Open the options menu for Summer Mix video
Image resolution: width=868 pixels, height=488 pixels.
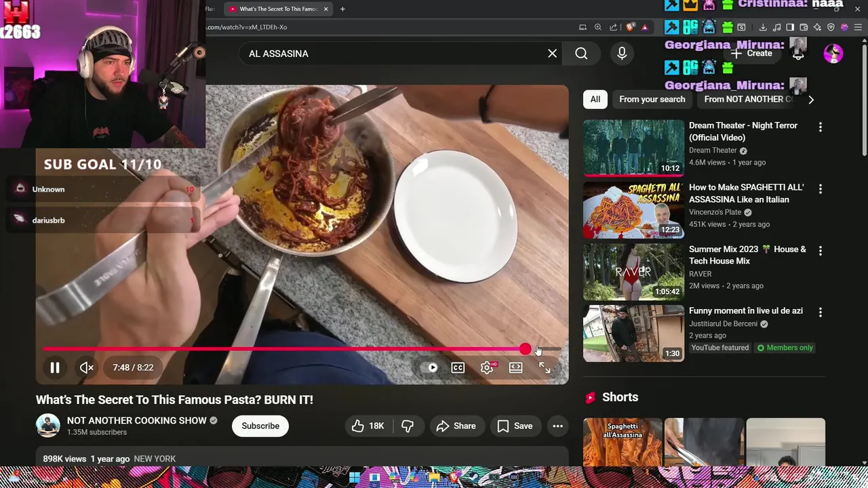click(x=820, y=250)
